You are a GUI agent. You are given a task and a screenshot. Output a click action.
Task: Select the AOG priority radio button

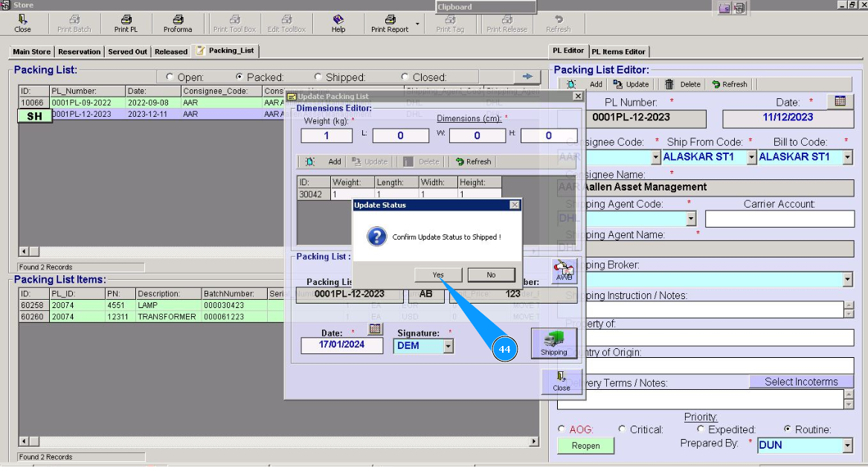tap(562, 429)
